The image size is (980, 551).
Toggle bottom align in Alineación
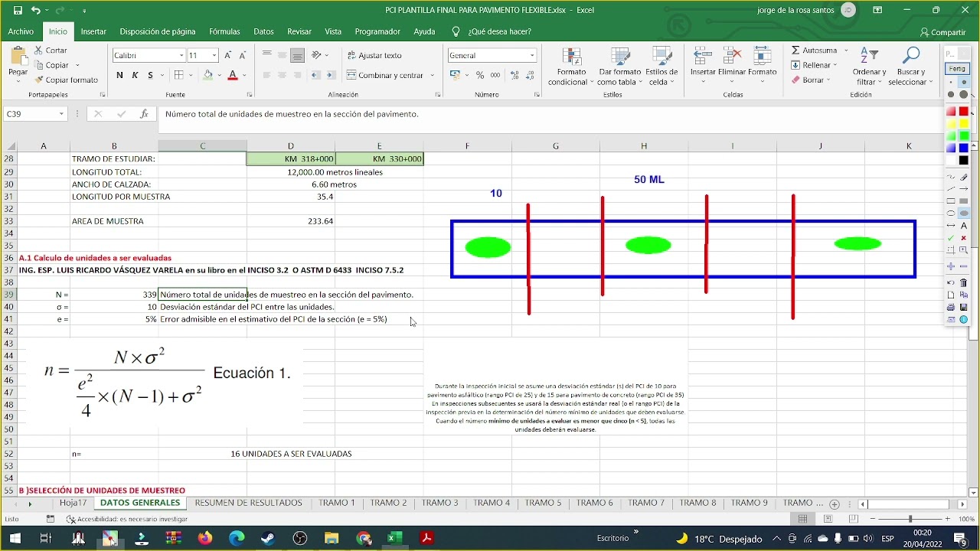tap(298, 55)
